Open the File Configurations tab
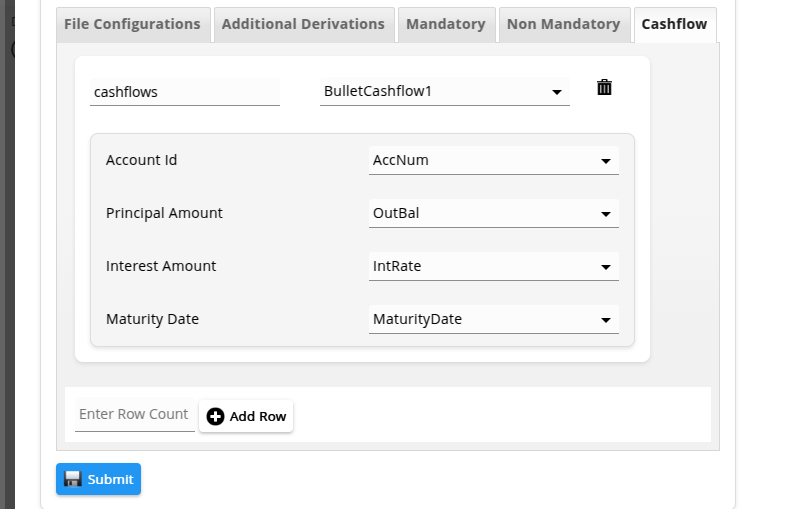The width and height of the screenshot is (797, 509). (x=132, y=24)
